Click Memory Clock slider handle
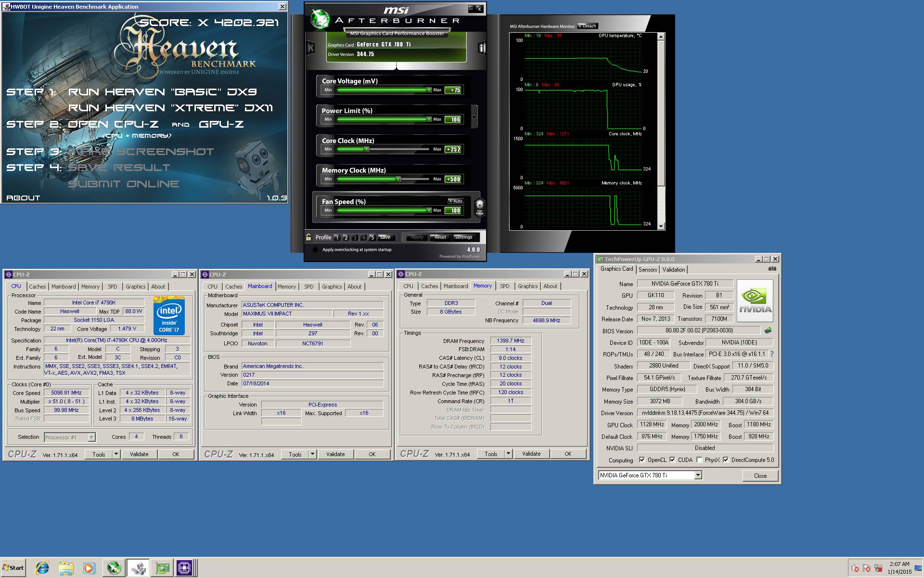The width and height of the screenshot is (924, 578). pos(398,179)
